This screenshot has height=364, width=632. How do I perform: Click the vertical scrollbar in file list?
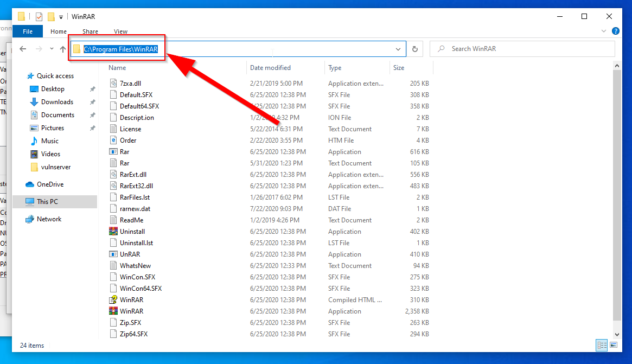[617, 195]
